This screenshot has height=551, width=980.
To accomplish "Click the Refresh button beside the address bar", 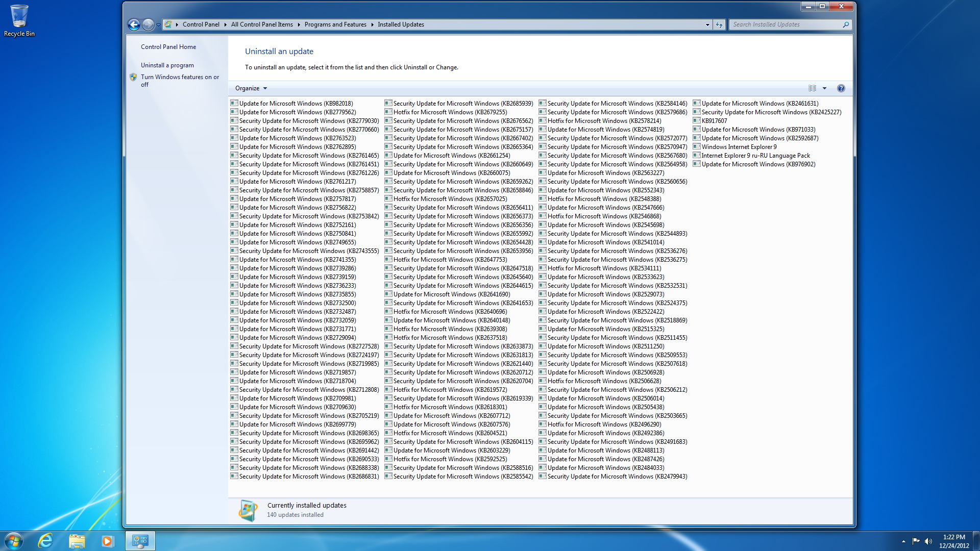I will click(719, 24).
